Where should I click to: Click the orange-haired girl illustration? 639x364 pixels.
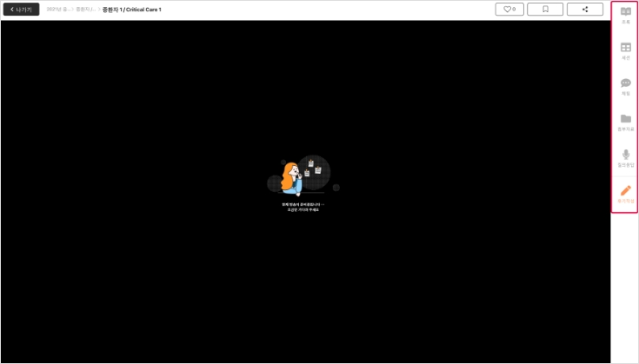(x=292, y=179)
